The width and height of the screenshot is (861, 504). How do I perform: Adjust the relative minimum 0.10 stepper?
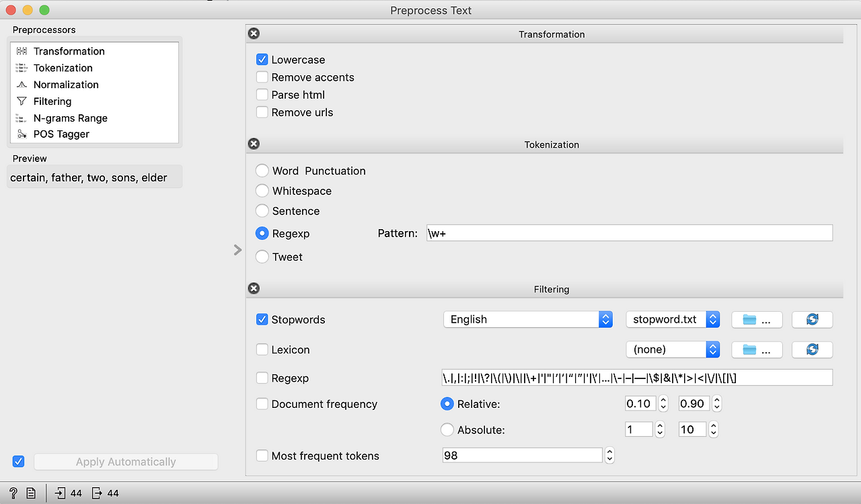(x=663, y=404)
